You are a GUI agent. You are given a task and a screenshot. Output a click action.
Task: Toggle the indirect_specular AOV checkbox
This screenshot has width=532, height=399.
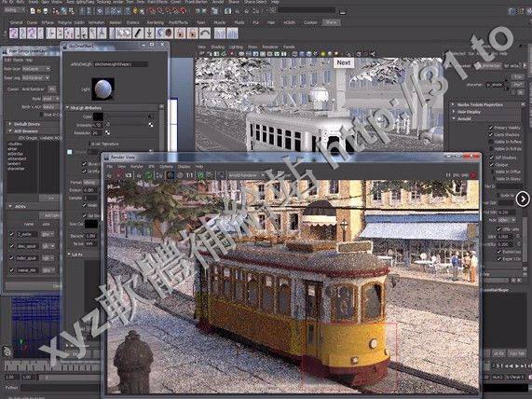click(11, 258)
